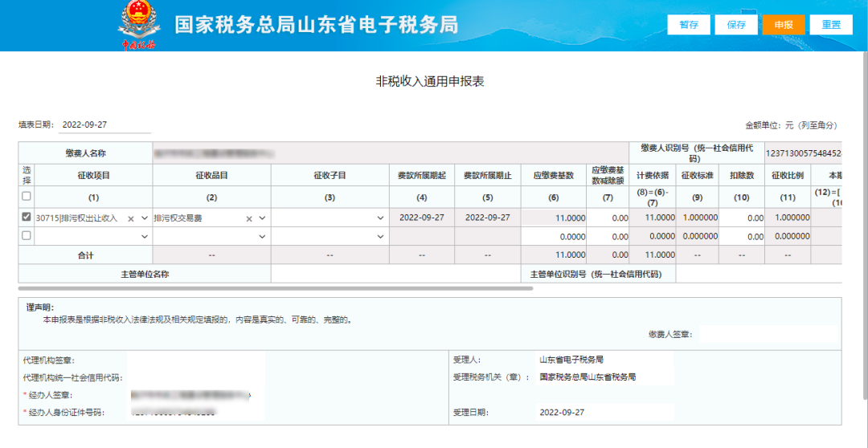This screenshot has height=448, width=868.
Task: Click the 主管单位名称 input field
Action: (395, 274)
